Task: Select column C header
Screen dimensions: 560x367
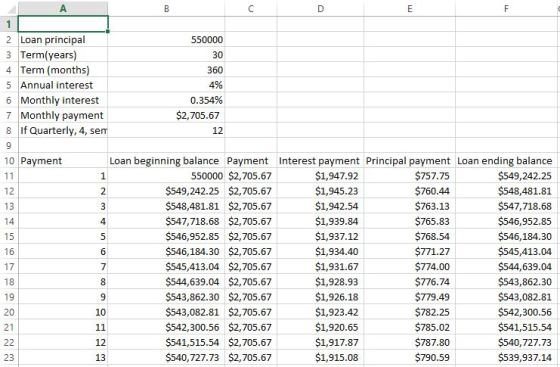Action: click(x=251, y=8)
